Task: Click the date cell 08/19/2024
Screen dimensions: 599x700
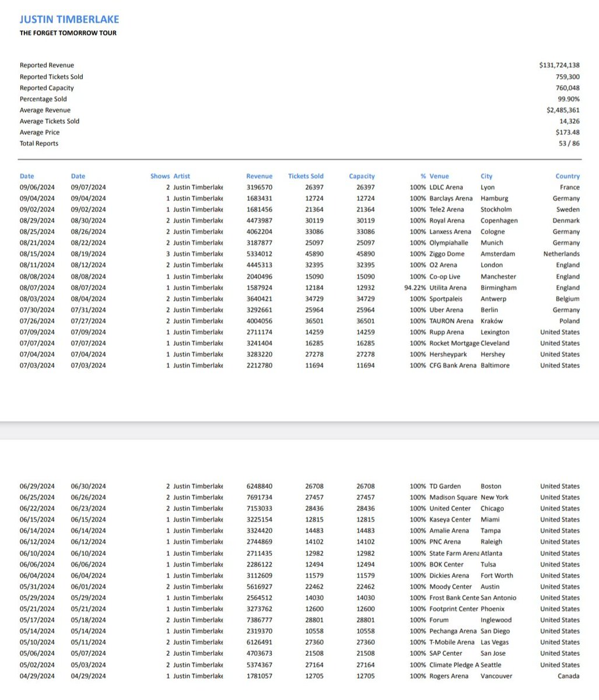Action: point(89,254)
